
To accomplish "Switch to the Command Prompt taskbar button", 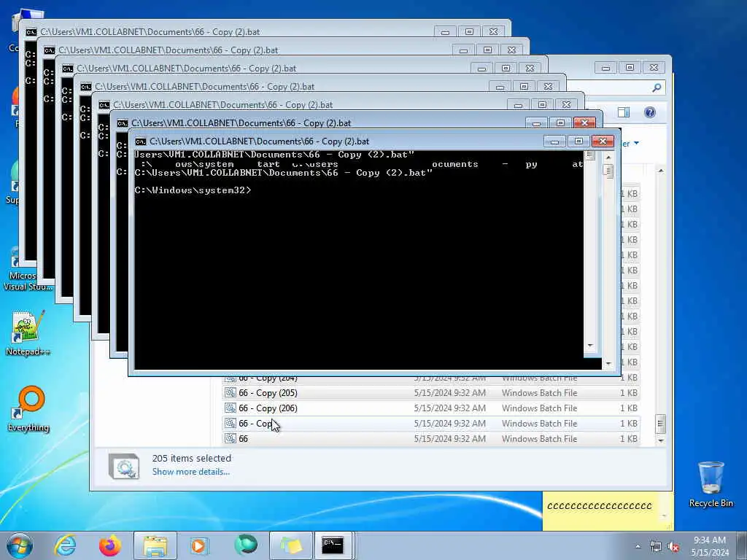I will coord(333,545).
